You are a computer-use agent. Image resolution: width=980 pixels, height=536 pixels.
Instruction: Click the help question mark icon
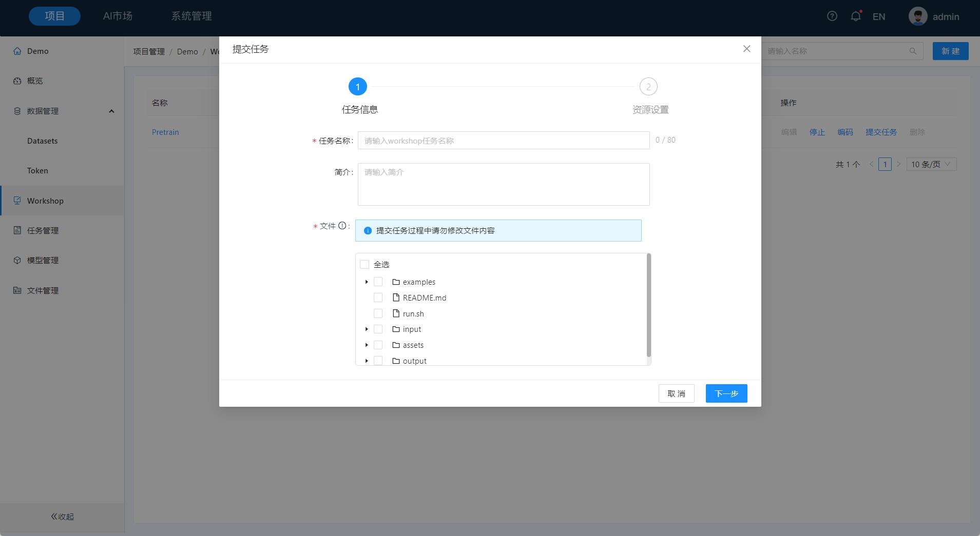pyautogui.click(x=832, y=16)
